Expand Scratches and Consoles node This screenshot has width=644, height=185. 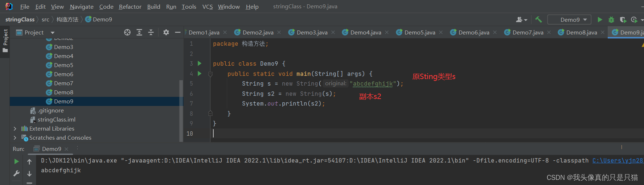15,138
